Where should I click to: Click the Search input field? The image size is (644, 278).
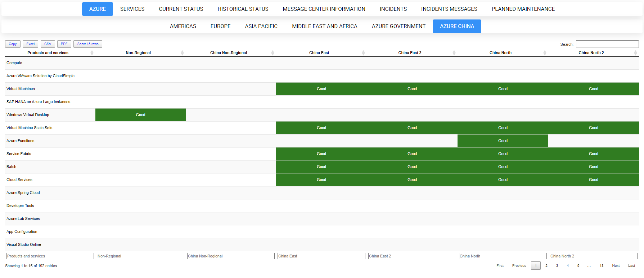pos(607,44)
